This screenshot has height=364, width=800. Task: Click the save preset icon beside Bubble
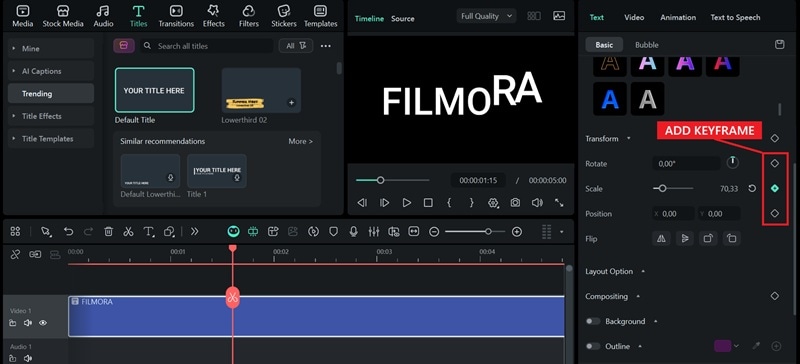coord(780,45)
